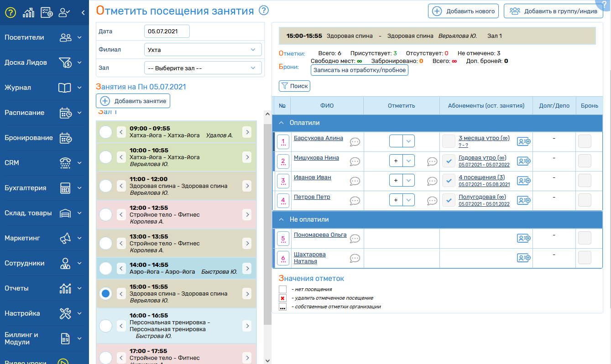Open the Бухгалтерия menu in the sidebar
This screenshot has width=611, height=364.
(44, 188)
